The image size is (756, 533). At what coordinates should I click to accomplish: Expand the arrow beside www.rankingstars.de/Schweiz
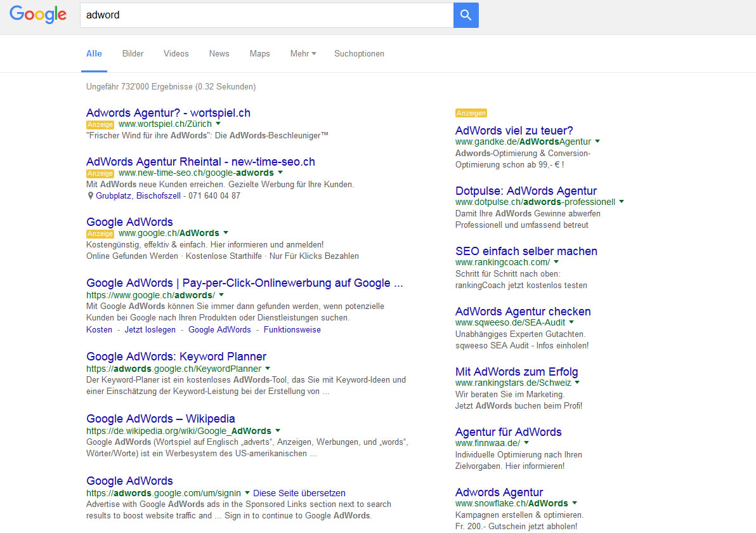(577, 383)
